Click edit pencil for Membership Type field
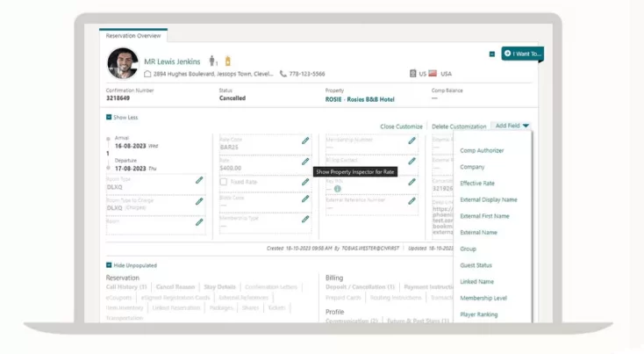 [305, 220]
